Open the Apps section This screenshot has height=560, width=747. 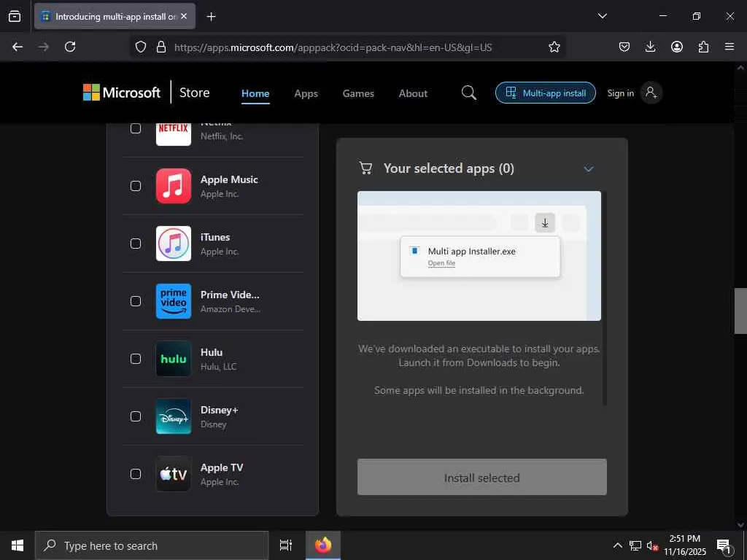(306, 93)
